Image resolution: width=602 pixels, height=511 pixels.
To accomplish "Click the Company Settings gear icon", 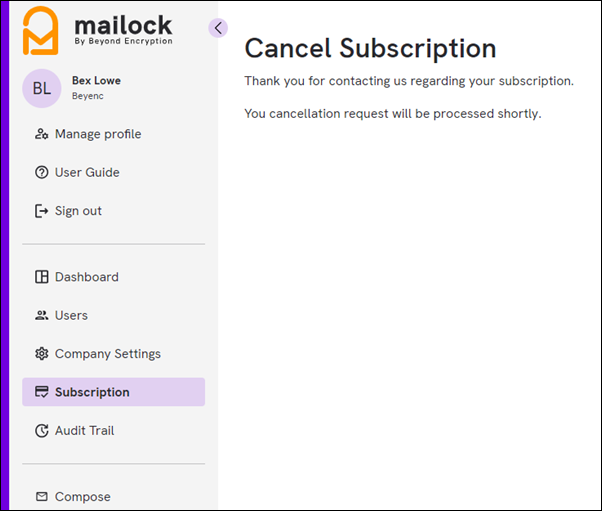I will point(41,354).
